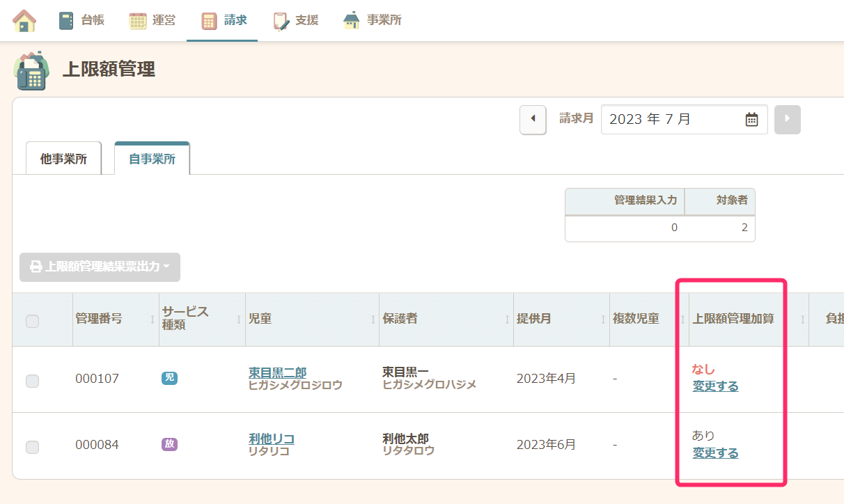Click the 放 service type badge
Image resolution: width=844 pixels, height=504 pixels.
(x=169, y=444)
